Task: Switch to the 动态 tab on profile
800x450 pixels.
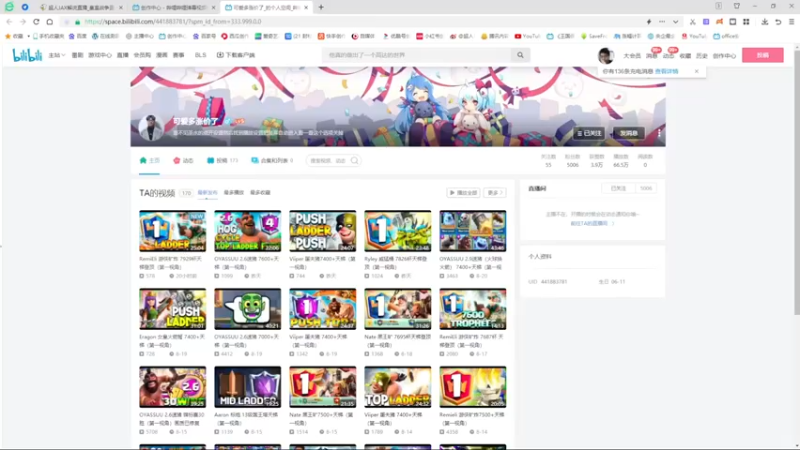Action: click(183, 161)
